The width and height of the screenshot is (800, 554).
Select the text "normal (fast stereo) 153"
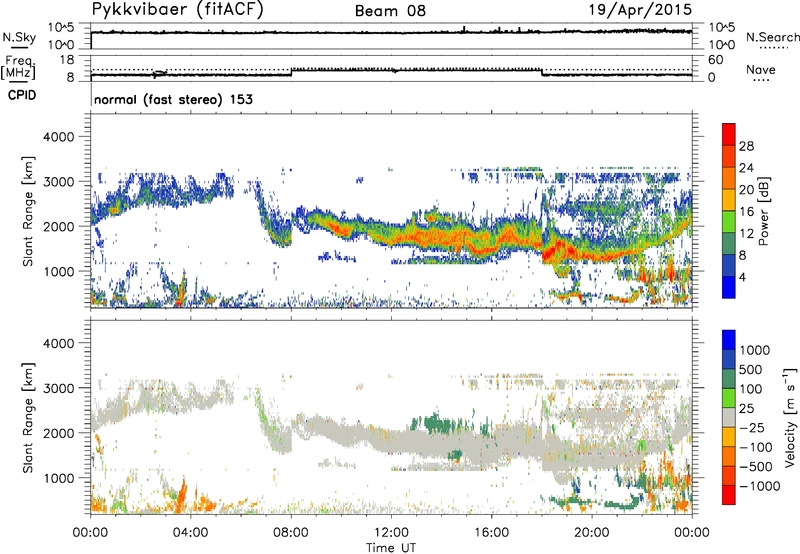[173, 99]
